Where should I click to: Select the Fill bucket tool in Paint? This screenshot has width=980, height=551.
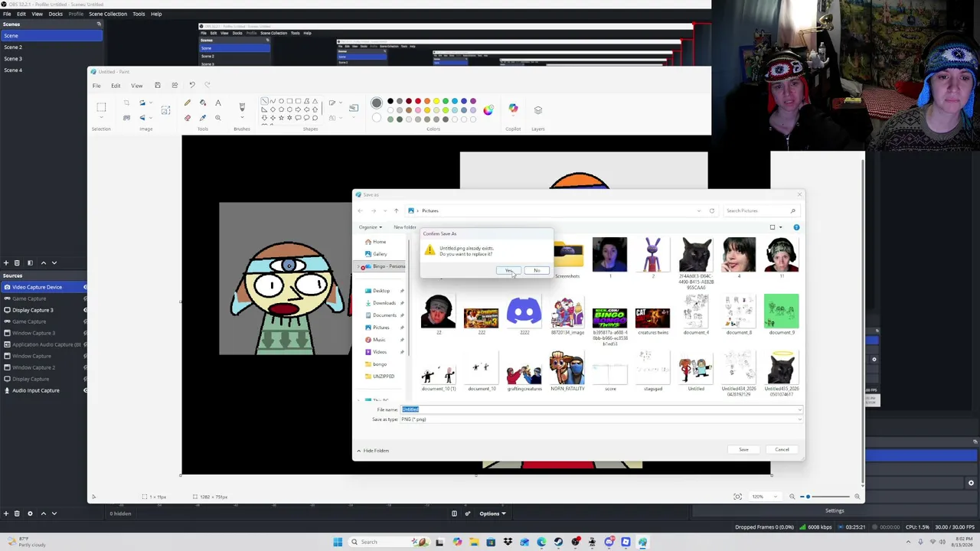[x=203, y=103]
